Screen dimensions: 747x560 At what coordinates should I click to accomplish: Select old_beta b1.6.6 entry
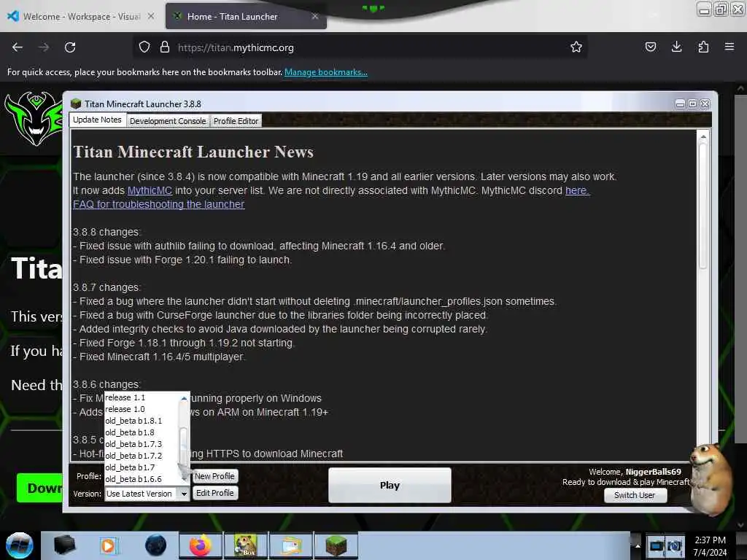[141, 479]
